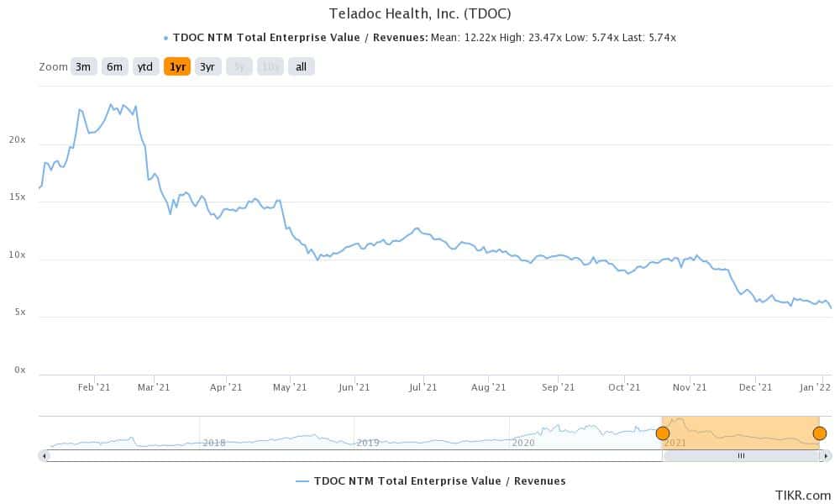Click the scrollbar grip handle

(x=742, y=456)
